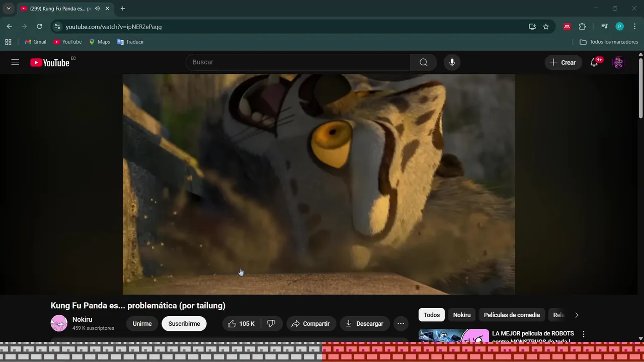
Task: Open the notifications bell
Action: tap(594, 62)
